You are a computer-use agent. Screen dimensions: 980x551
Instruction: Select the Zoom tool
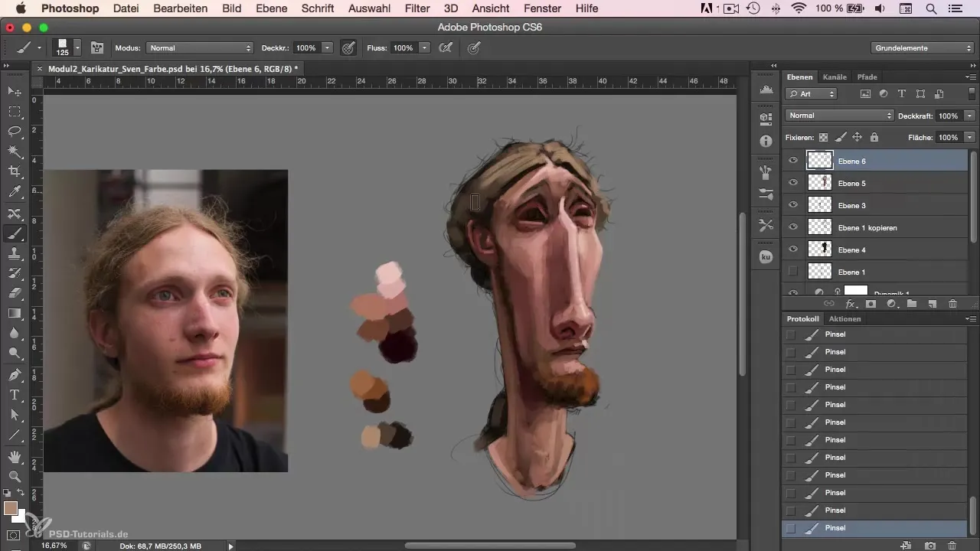click(x=15, y=476)
